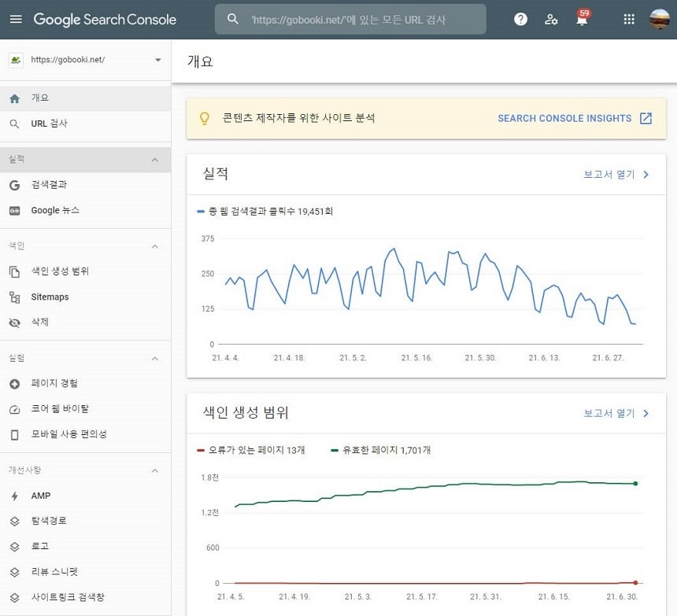Image resolution: width=677 pixels, height=616 pixels.
Task: Open the SEARCH CONSOLE INSIGHTS link
Action: coord(564,118)
